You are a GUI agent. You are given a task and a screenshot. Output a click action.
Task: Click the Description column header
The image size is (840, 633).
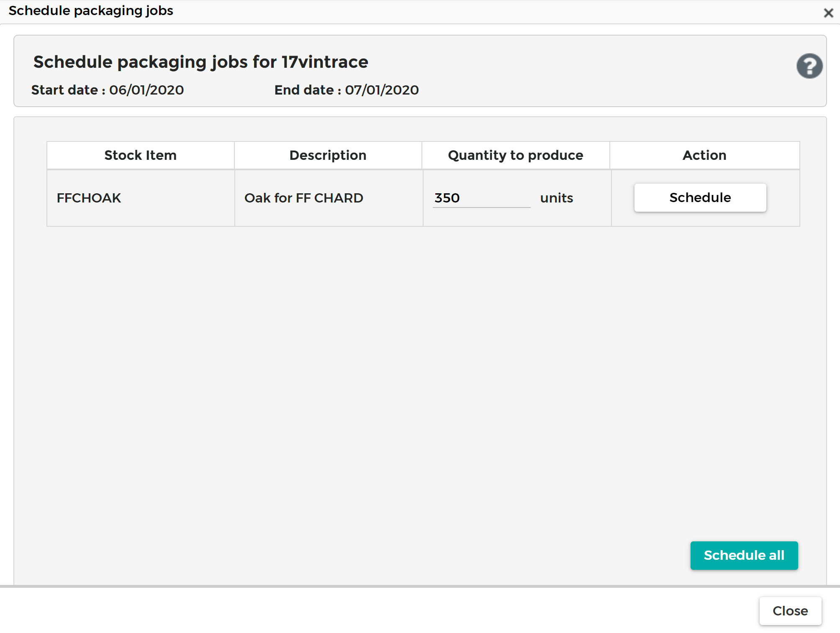tap(328, 155)
